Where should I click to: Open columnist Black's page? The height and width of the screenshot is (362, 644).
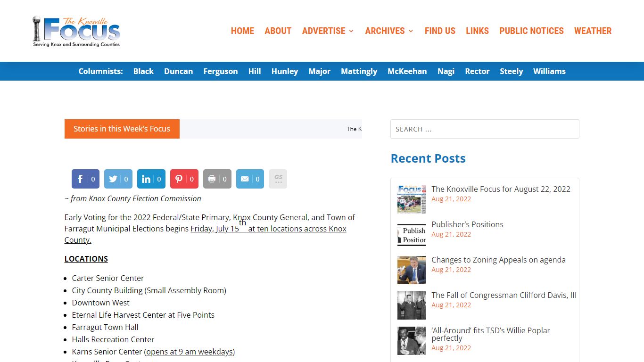pos(143,71)
